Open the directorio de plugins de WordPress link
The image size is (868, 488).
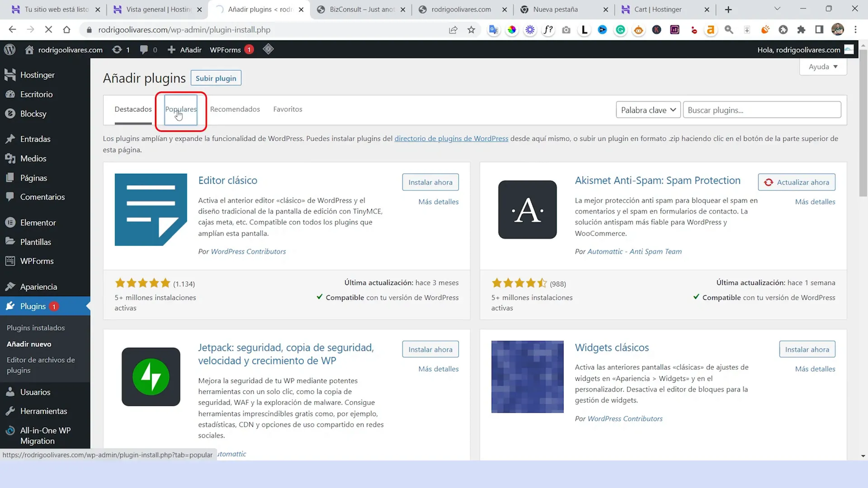(x=451, y=138)
